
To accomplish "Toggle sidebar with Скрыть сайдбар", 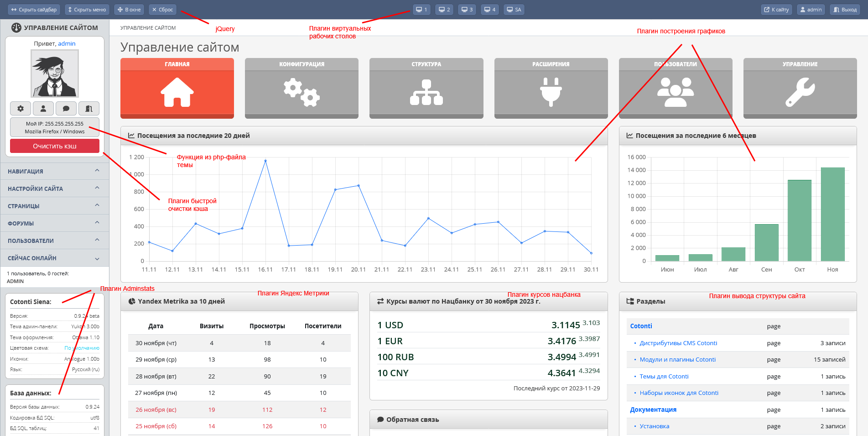I will [34, 10].
